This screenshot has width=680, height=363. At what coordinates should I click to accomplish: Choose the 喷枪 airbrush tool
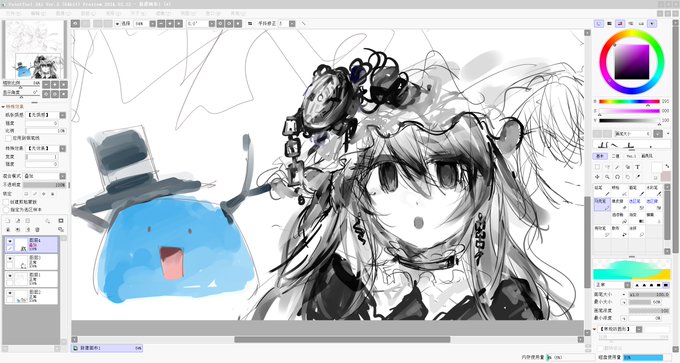tap(620, 190)
